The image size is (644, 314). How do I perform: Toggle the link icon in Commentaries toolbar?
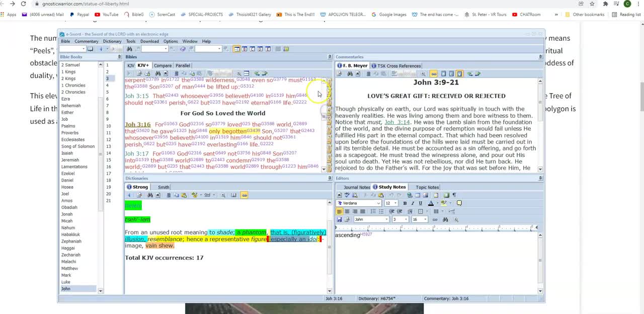point(434,74)
